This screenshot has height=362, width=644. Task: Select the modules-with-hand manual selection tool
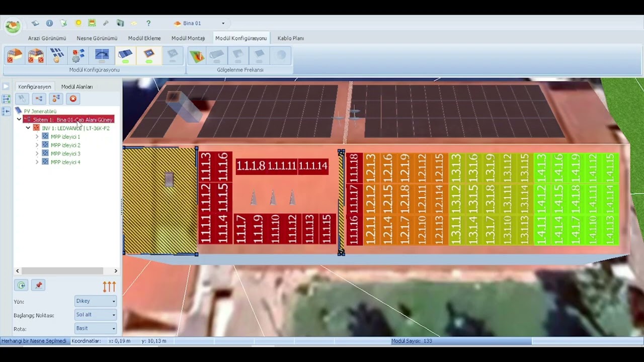(x=57, y=55)
